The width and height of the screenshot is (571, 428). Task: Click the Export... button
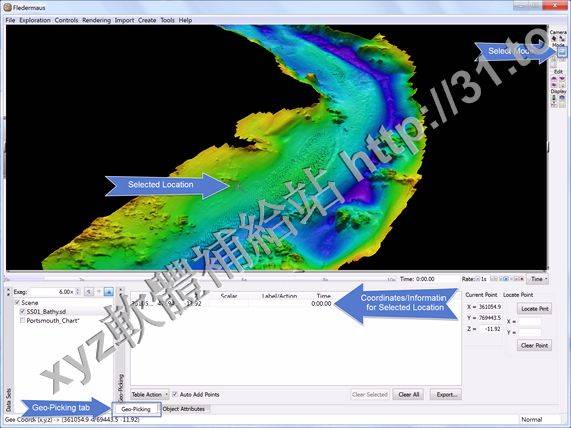click(x=446, y=394)
